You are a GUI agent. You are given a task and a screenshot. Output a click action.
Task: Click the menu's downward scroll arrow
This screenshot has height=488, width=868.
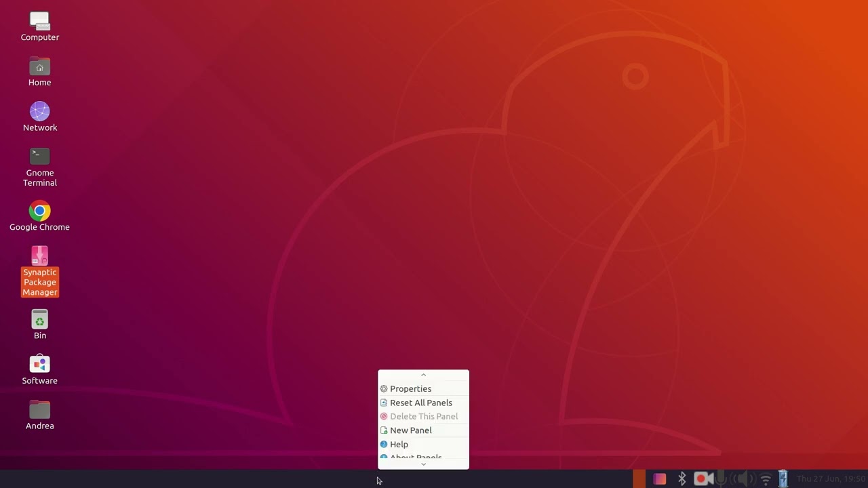[423, 464]
